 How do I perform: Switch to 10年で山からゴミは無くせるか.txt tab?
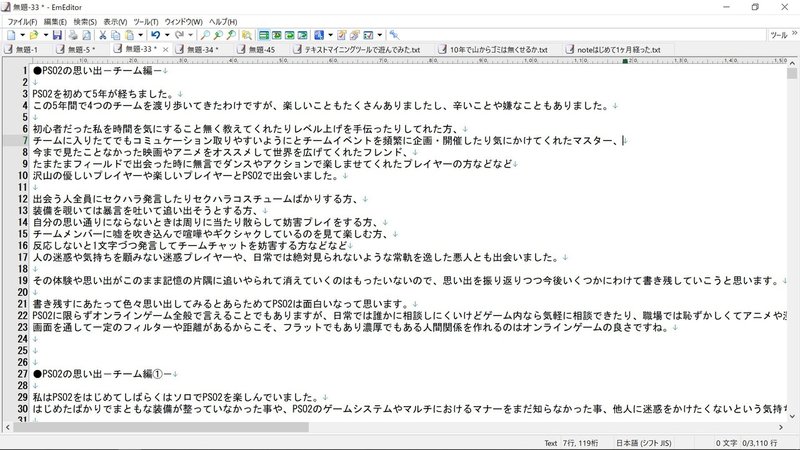tap(493, 49)
